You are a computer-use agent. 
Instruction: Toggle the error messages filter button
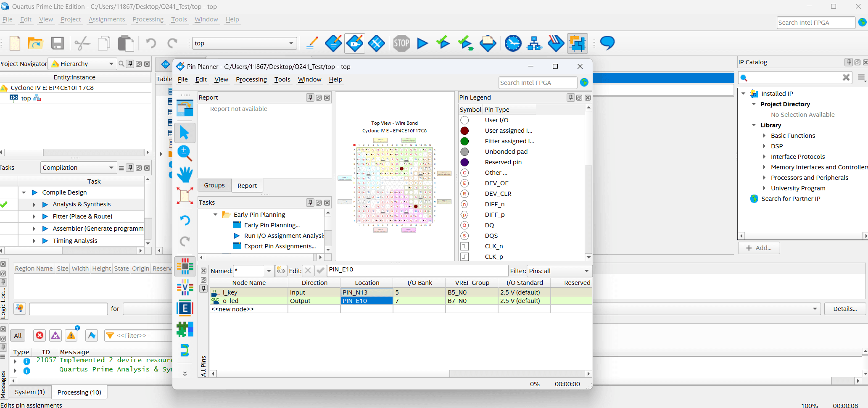(40, 335)
